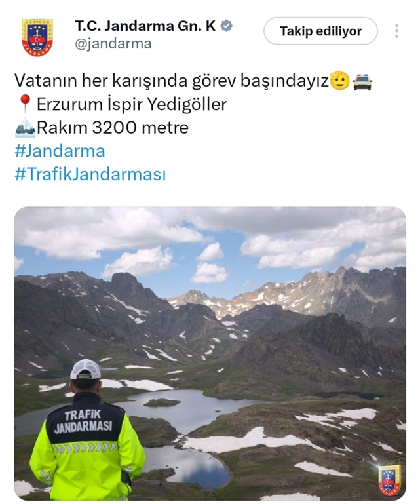Click the saluting face emoji
Screen dimensions: 420x504
339,81
